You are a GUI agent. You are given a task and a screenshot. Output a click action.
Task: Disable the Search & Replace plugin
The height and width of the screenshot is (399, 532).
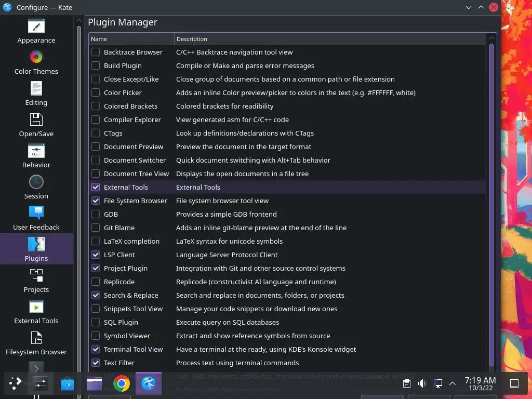point(96,295)
